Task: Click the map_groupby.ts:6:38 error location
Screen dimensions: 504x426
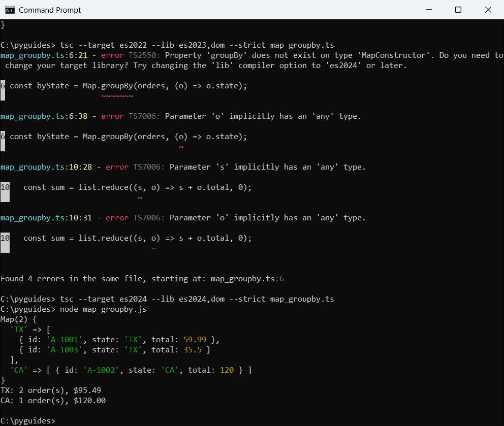Action: (x=44, y=116)
